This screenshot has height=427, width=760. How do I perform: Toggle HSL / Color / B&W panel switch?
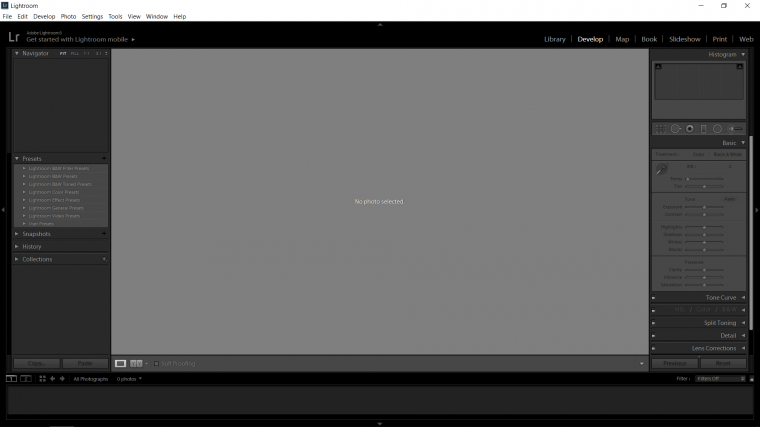654,310
